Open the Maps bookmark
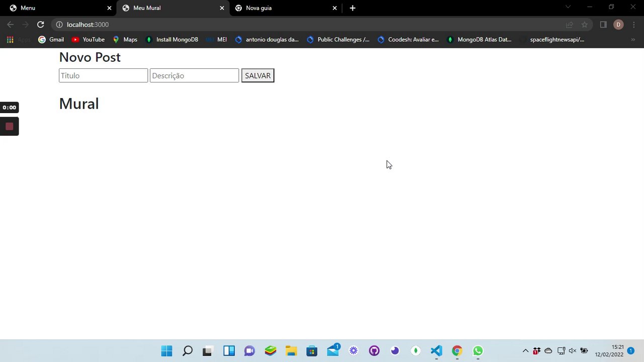644x362 pixels. (x=125, y=39)
